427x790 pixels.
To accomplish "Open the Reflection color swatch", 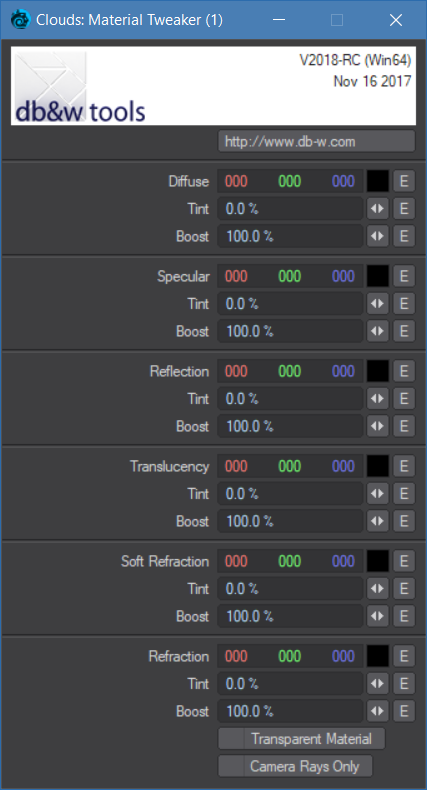I will [x=378, y=371].
